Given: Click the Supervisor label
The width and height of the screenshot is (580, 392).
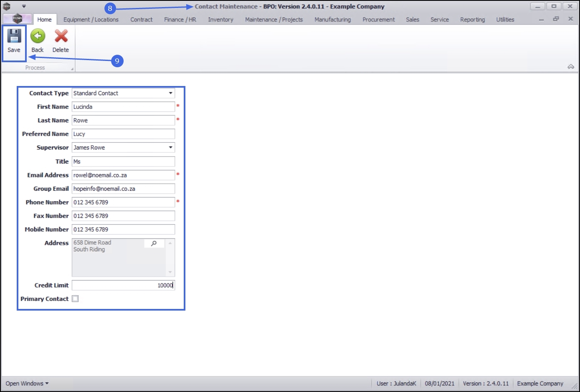Looking at the screenshot, I should [x=53, y=147].
